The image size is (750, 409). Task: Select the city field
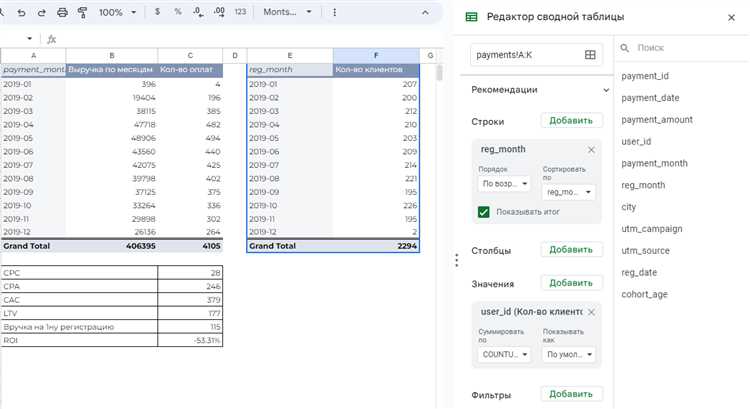click(x=629, y=207)
